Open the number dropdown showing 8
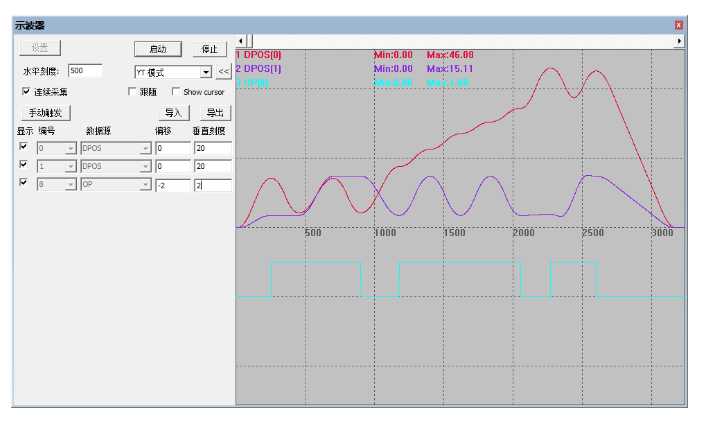The width and height of the screenshot is (704, 424). 70,185
